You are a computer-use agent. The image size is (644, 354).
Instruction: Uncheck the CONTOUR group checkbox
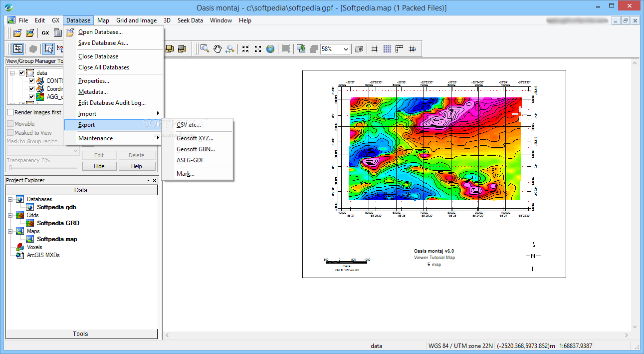[x=31, y=81]
